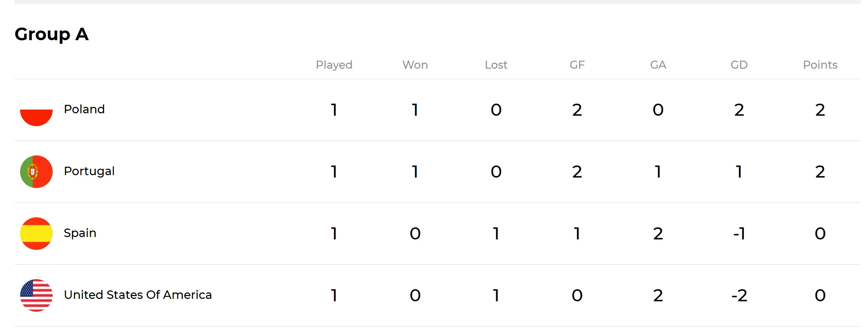Click the Spain flag icon
The image size is (868, 329).
(x=36, y=233)
